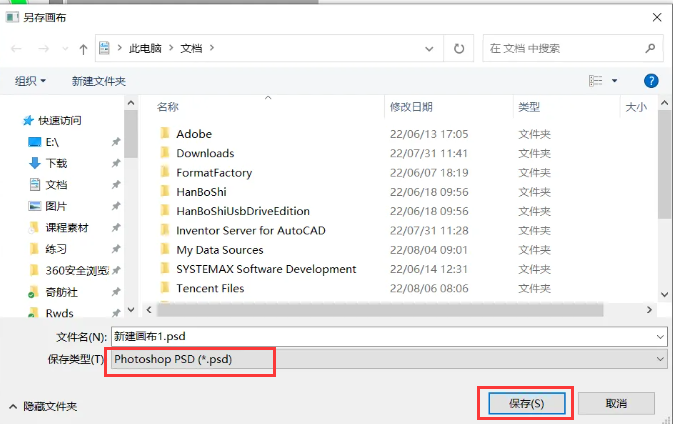Screen dimensions: 673x424
Task: Sort by the 大小 column header
Action: [x=636, y=107]
